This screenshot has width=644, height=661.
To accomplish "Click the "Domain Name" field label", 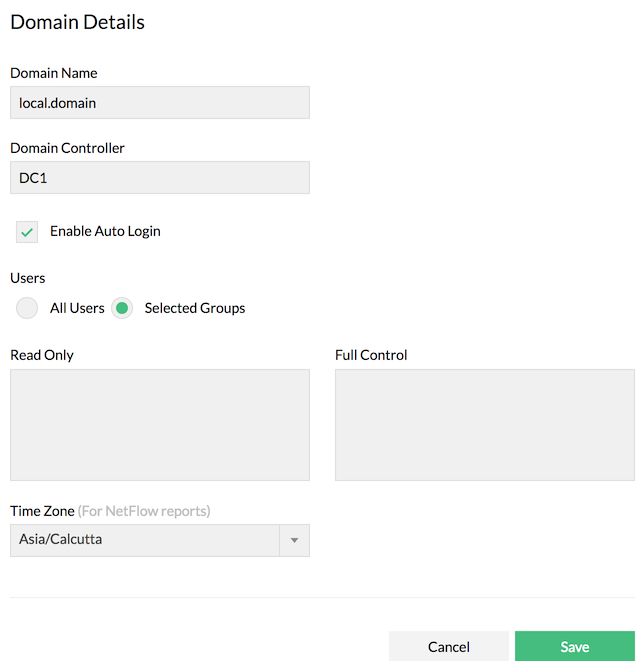I will coord(54,73).
